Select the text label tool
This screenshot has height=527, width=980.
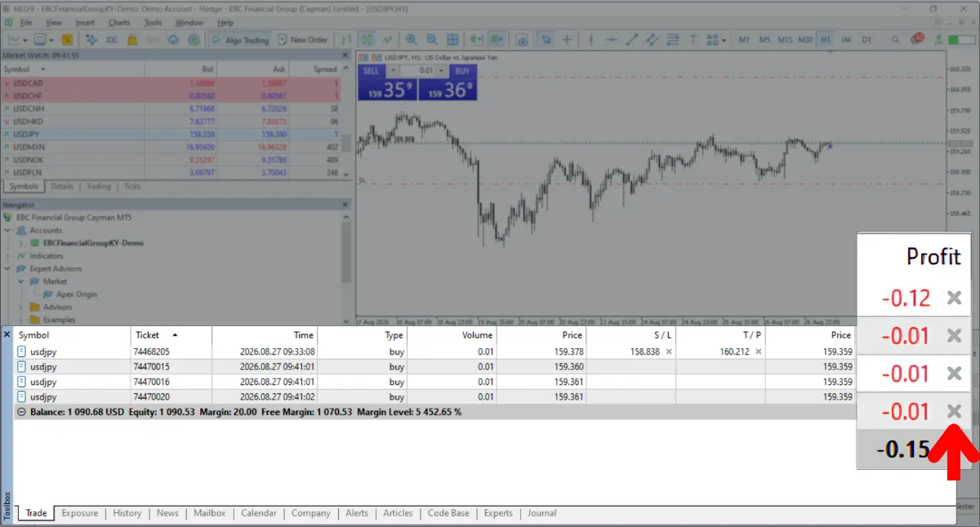693,39
